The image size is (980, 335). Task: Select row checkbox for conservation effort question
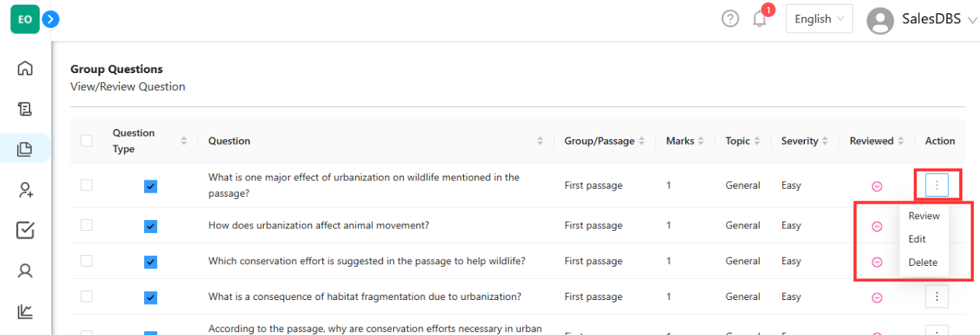(86, 261)
